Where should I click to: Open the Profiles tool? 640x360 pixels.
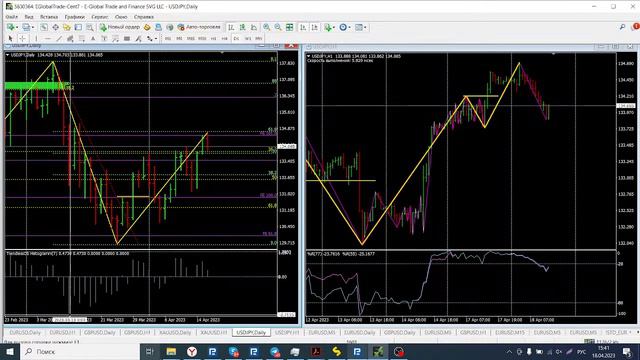tap(26, 27)
